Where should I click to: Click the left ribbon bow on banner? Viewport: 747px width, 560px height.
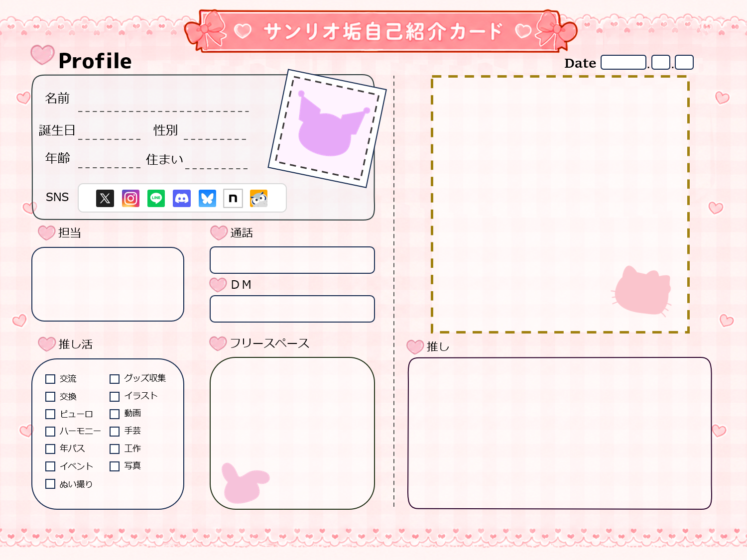point(205,31)
